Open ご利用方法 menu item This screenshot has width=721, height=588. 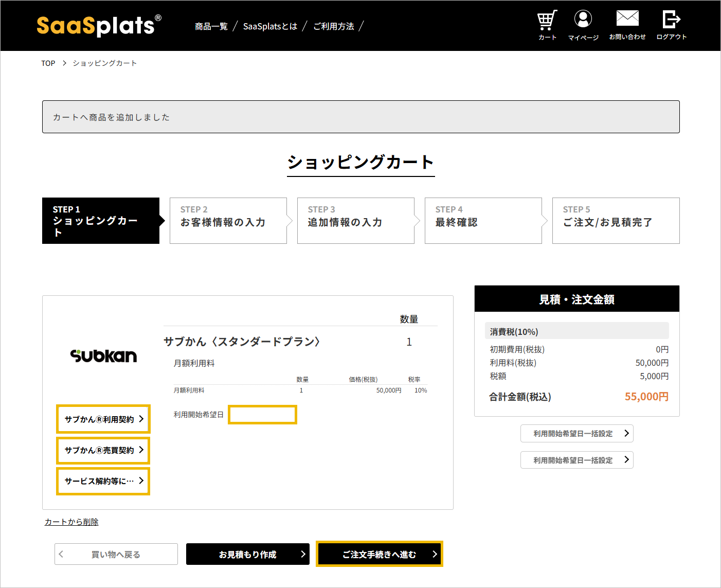coord(334,26)
